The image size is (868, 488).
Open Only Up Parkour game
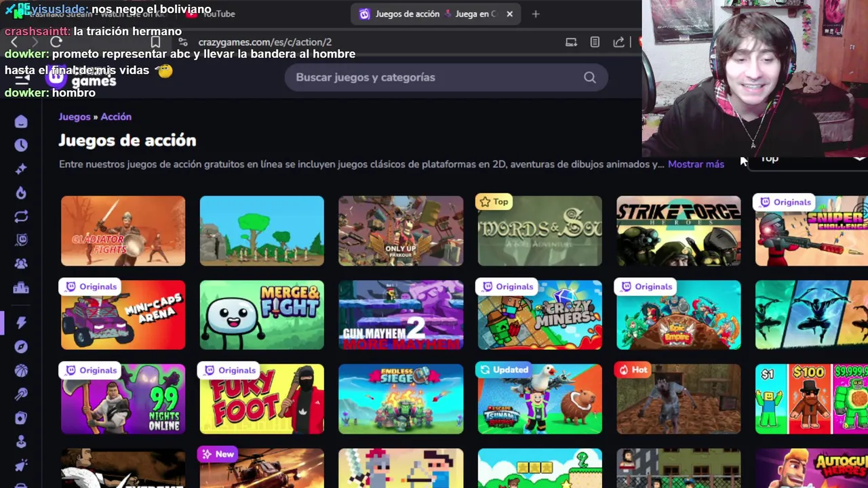click(x=401, y=231)
